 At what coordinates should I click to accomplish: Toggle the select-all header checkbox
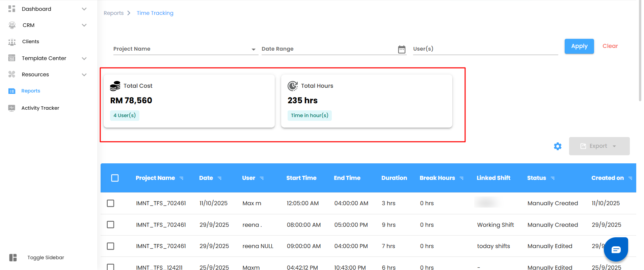pyautogui.click(x=115, y=178)
